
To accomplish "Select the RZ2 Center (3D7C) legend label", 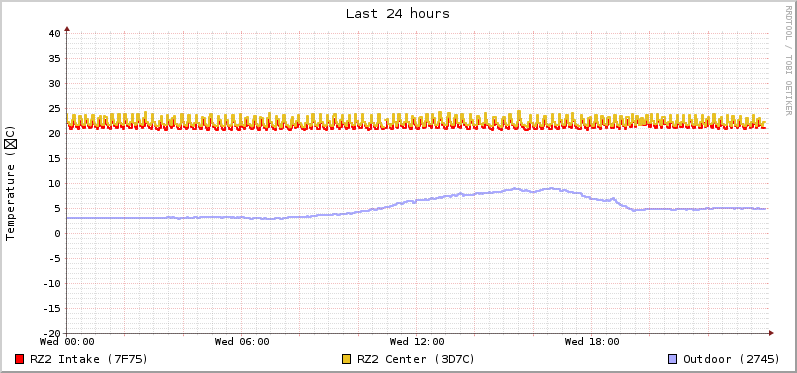I will click(416, 359).
